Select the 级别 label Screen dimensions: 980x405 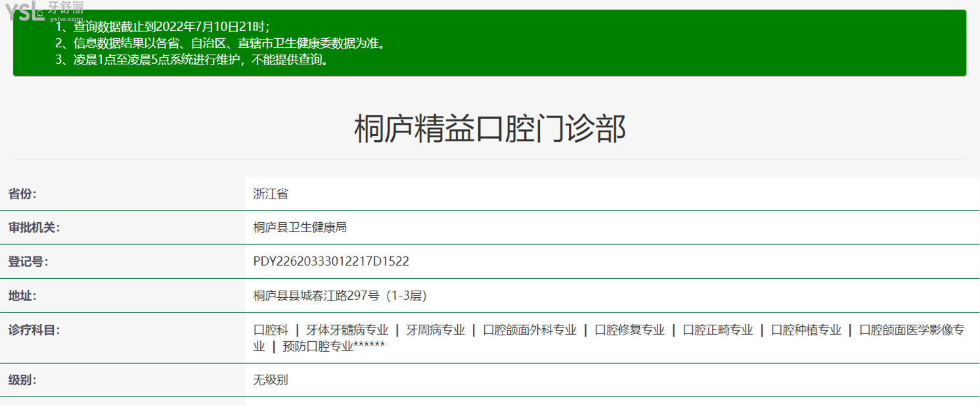[x=22, y=380]
